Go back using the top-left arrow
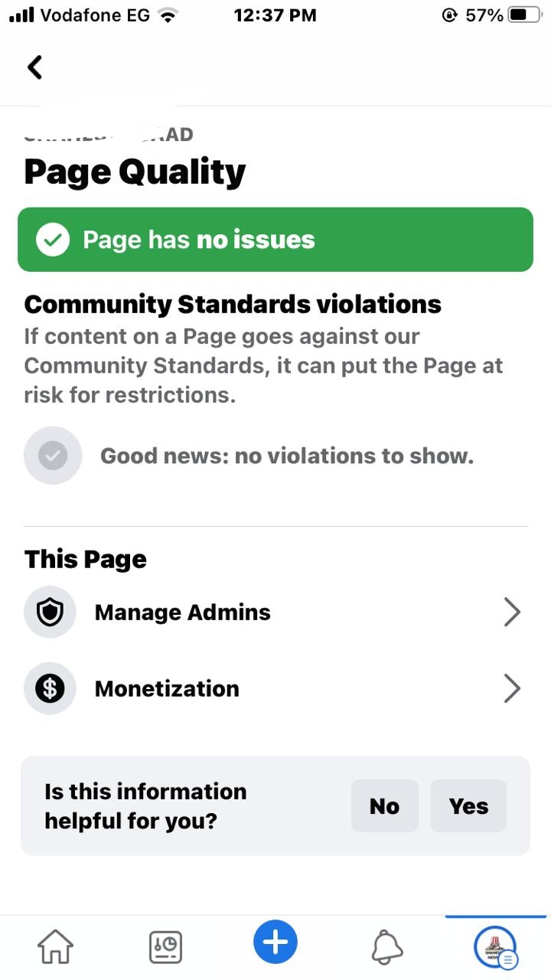Image resolution: width=551 pixels, height=980 pixels. coord(34,67)
